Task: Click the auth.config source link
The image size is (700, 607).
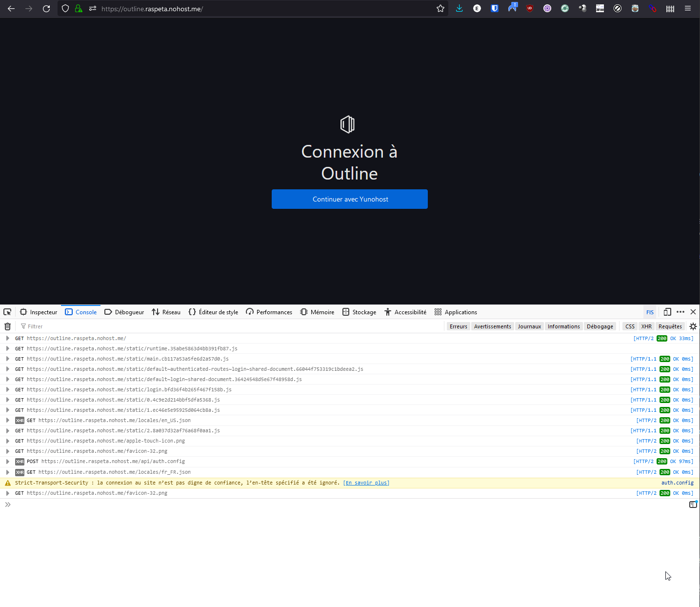Action: point(677,483)
